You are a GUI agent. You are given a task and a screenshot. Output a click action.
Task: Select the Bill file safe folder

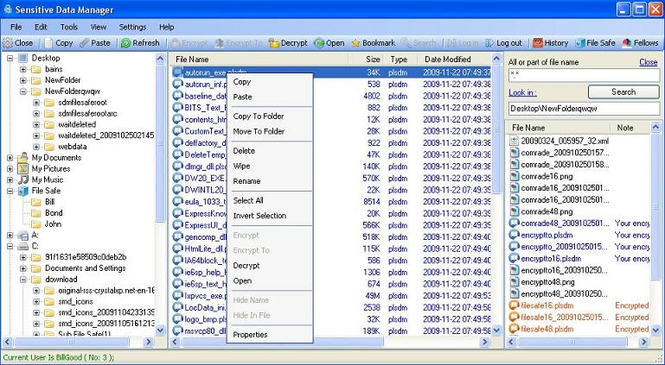point(50,202)
